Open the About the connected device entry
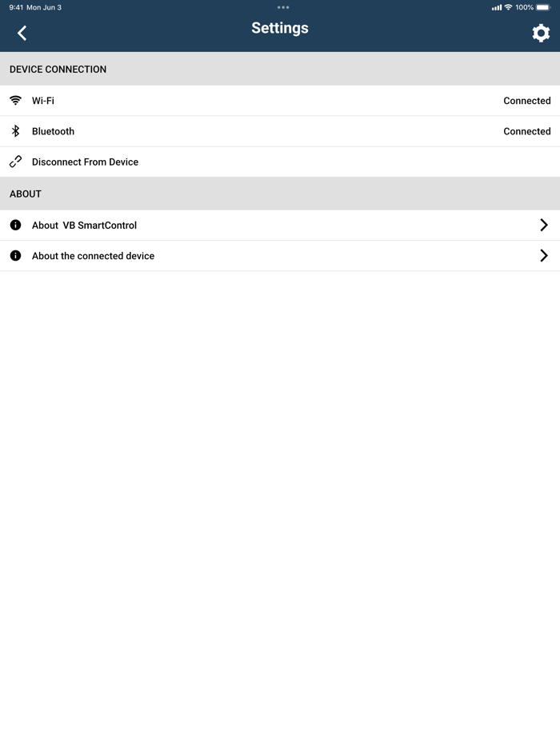The width and height of the screenshot is (560, 747). pyautogui.click(x=93, y=256)
